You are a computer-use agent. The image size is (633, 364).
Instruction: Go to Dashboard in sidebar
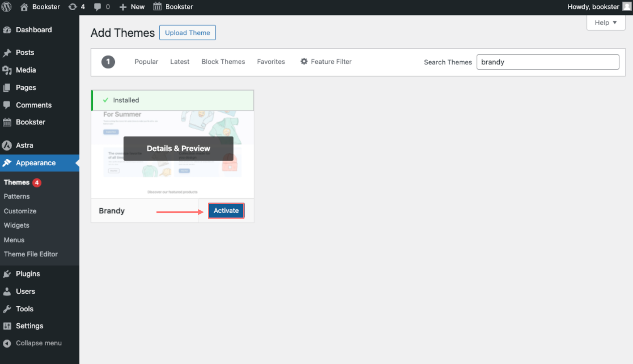[x=34, y=30]
